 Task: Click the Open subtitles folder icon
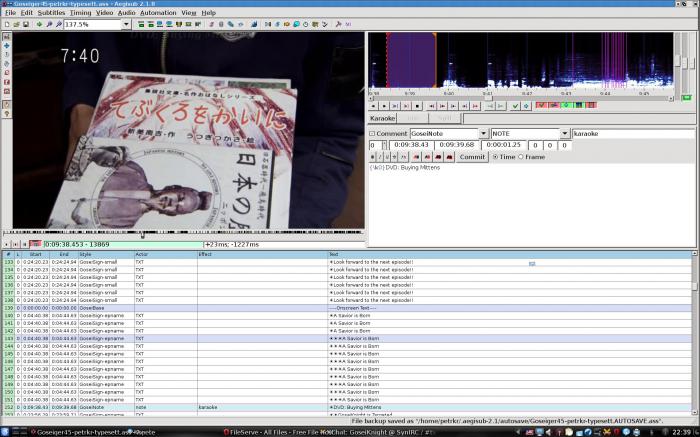[16, 24]
